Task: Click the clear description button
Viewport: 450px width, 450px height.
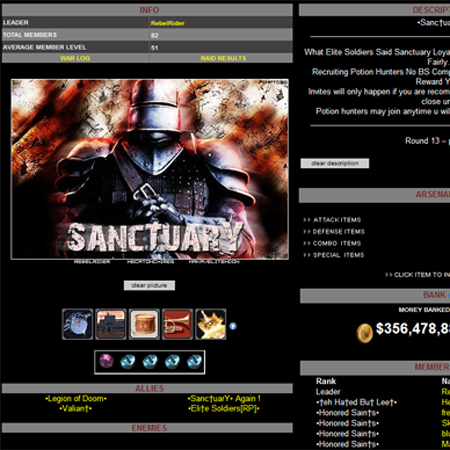Action: point(335,163)
